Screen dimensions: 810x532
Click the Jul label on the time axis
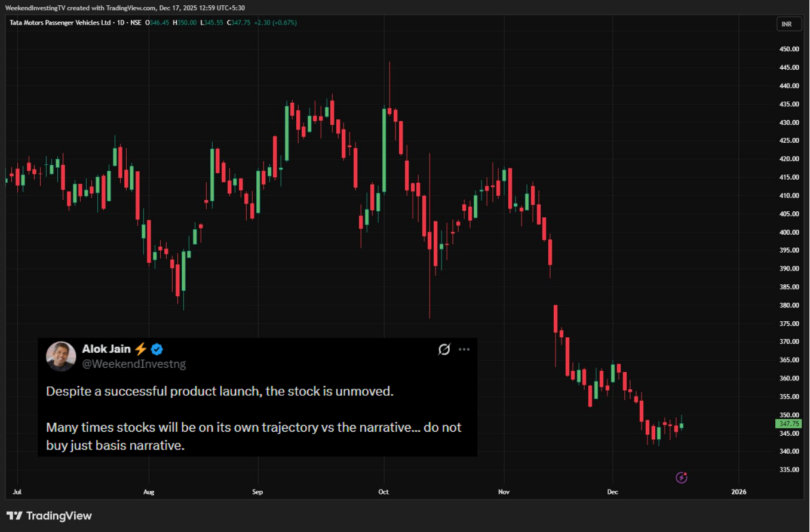point(16,492)
